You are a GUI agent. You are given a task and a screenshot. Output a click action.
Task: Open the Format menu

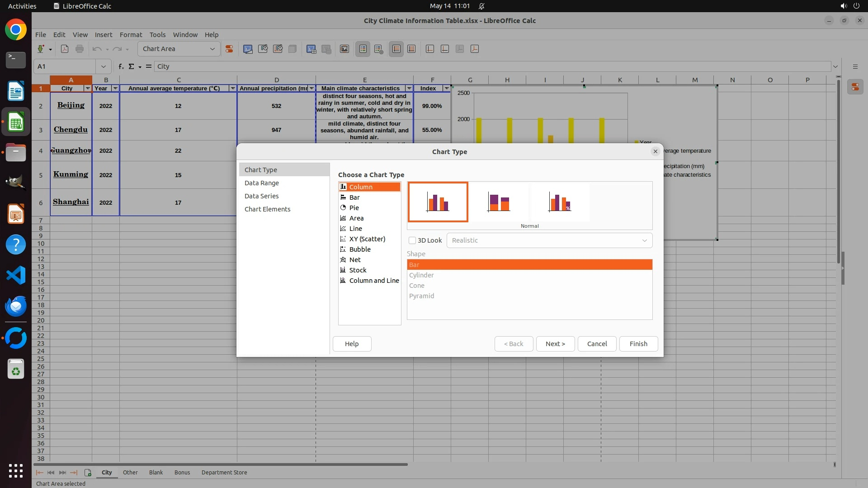(x=131, y=35)
